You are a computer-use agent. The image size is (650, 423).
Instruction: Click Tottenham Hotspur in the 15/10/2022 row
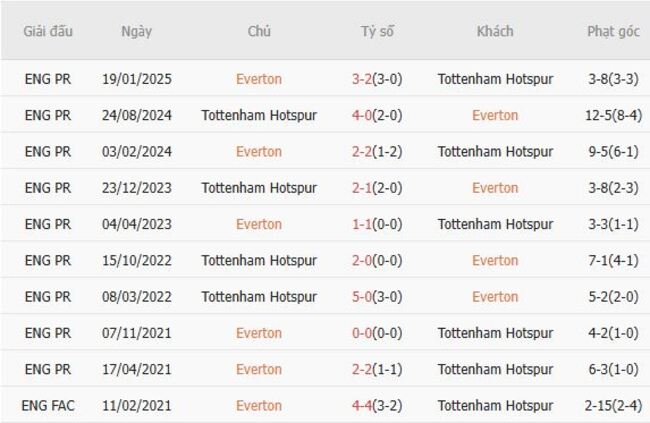point(259,260)
